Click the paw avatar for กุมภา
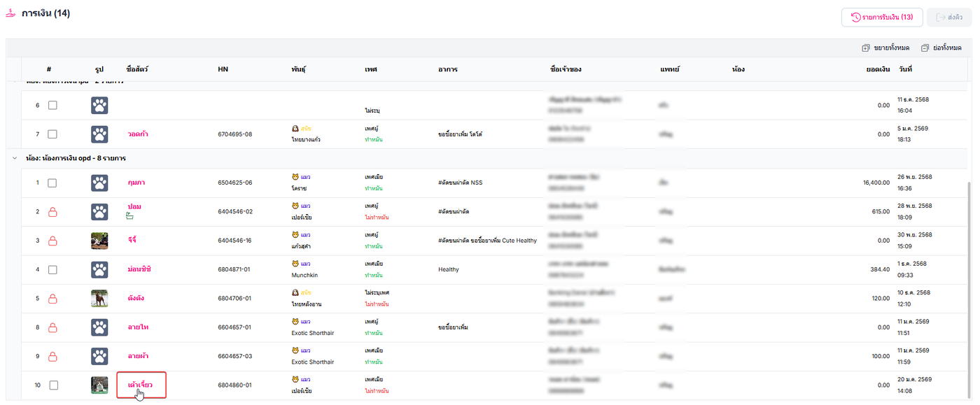 click(99, 183)
